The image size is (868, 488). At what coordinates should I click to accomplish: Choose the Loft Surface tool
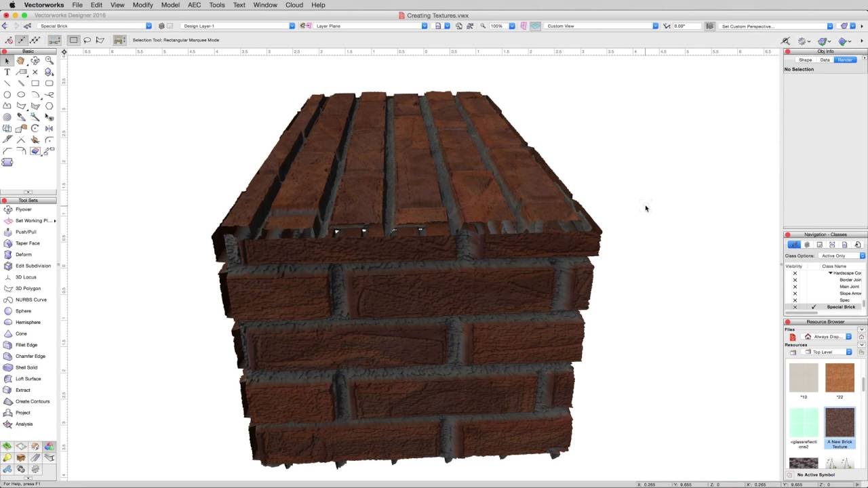28,379
